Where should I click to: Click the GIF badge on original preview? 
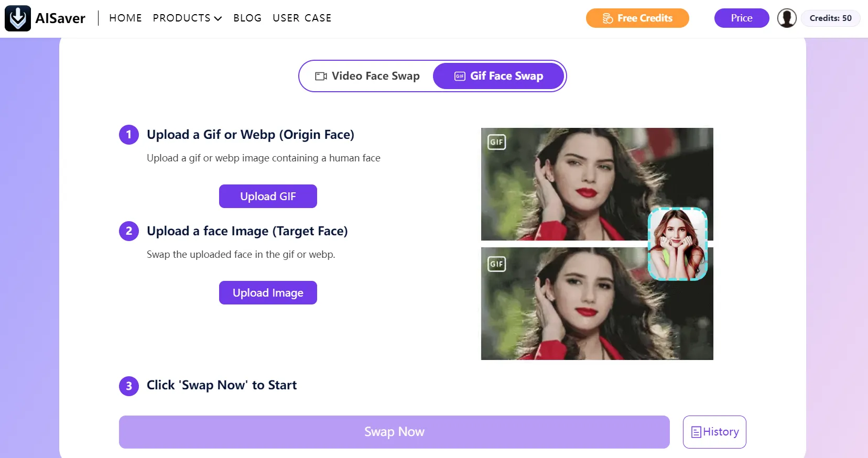click(496, 142)
